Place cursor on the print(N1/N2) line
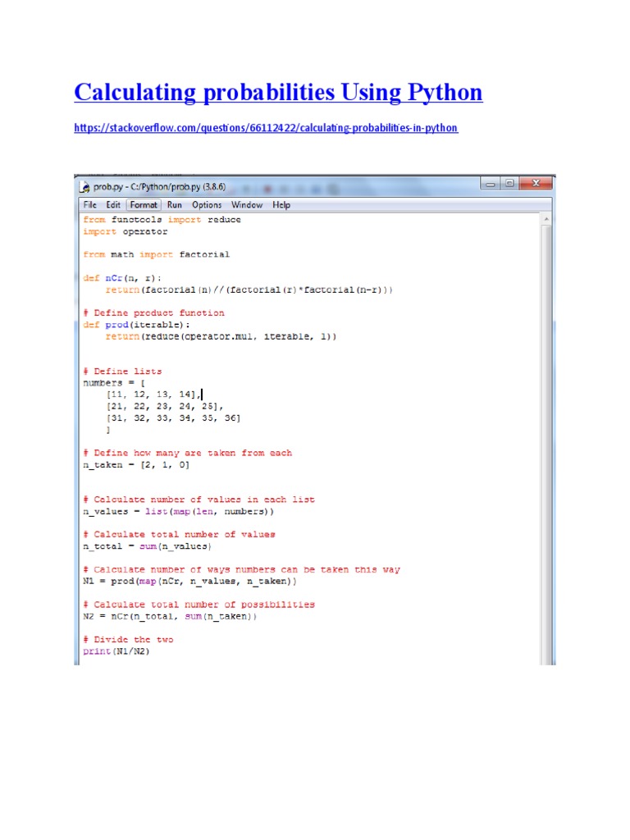 click(x=116, y=651)
